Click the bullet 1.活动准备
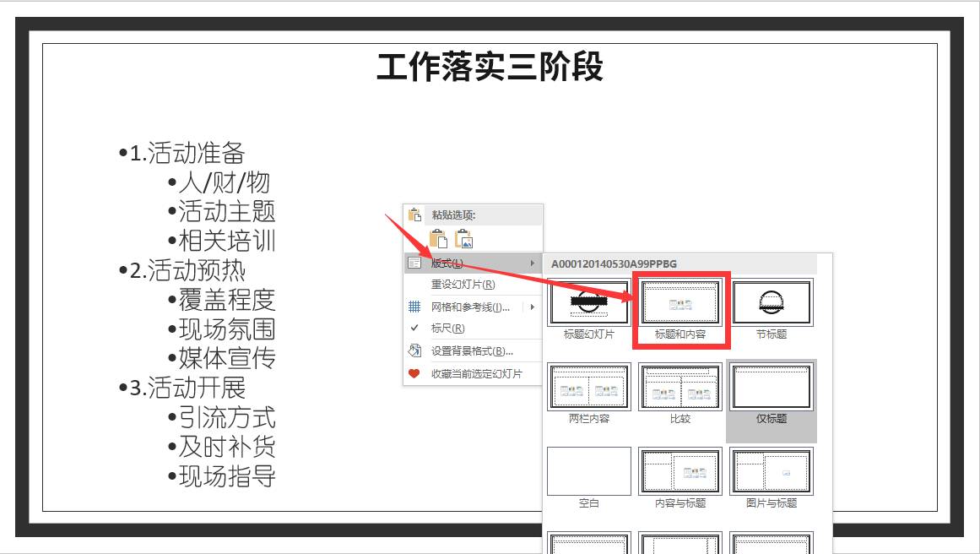 click(181, 153)
